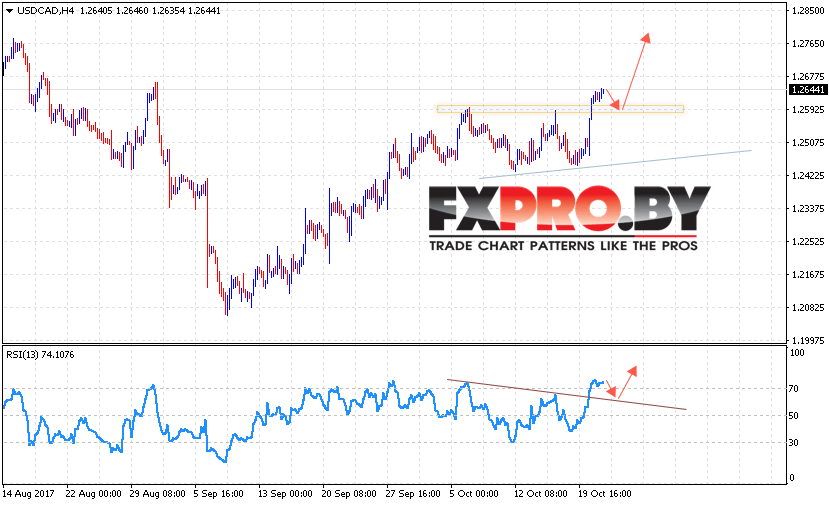
Task: Click price scale value 1.27650
Action: [808, 43]
